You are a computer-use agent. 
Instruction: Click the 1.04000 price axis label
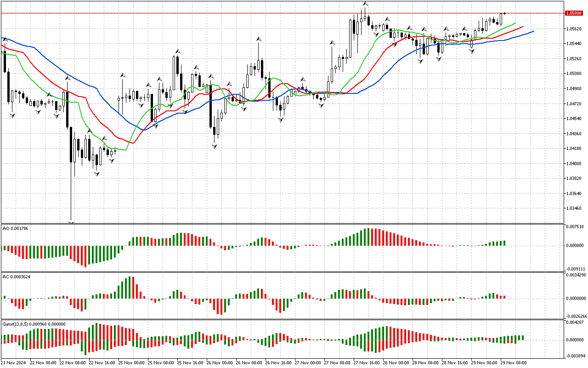click(x=575, y=163)
